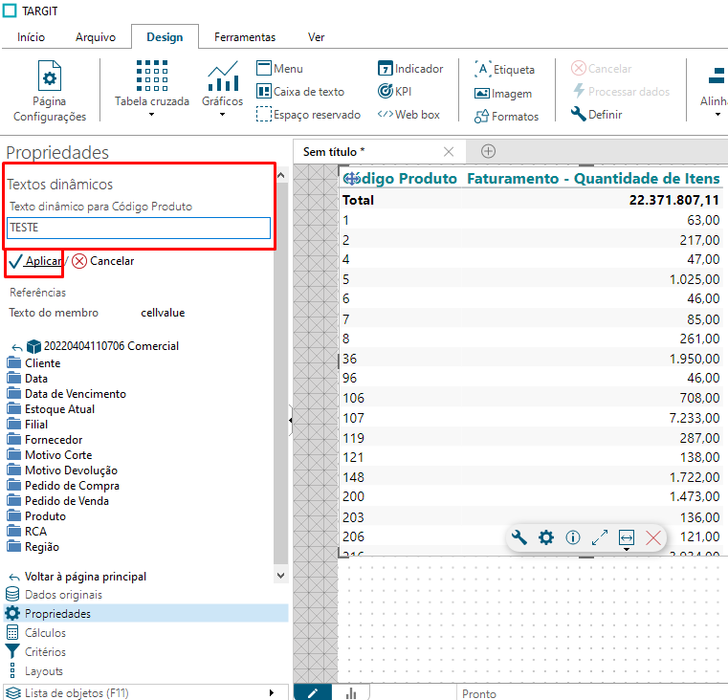This screenshot has width=728, height=700.
Task: Open the Arquivo tab
Action: pyautogui.click(x=96, y=37)
